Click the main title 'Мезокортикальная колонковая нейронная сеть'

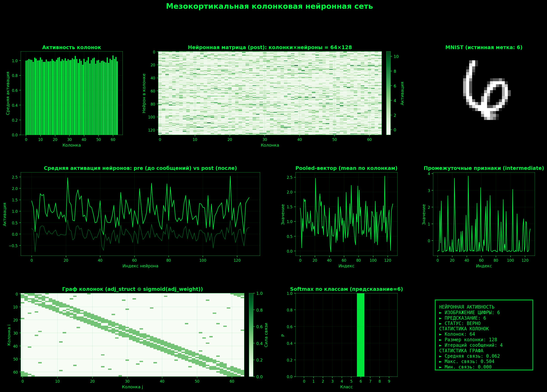click(x=269, y=7)
